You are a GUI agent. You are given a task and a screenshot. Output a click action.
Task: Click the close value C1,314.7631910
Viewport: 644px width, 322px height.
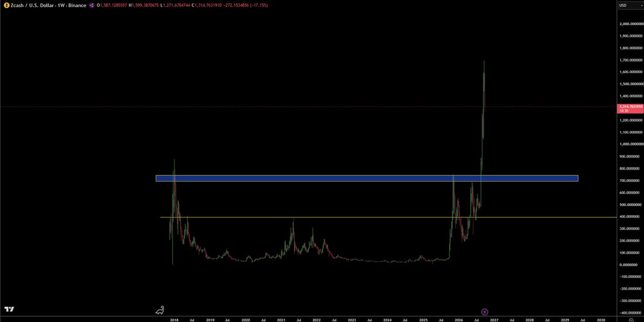tap(207, 5)
